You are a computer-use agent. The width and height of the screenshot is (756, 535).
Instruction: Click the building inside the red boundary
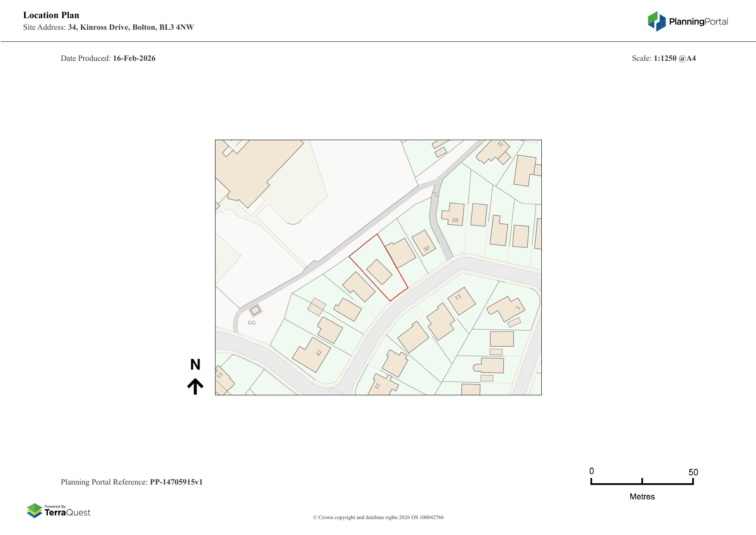[x=379, y=272]
